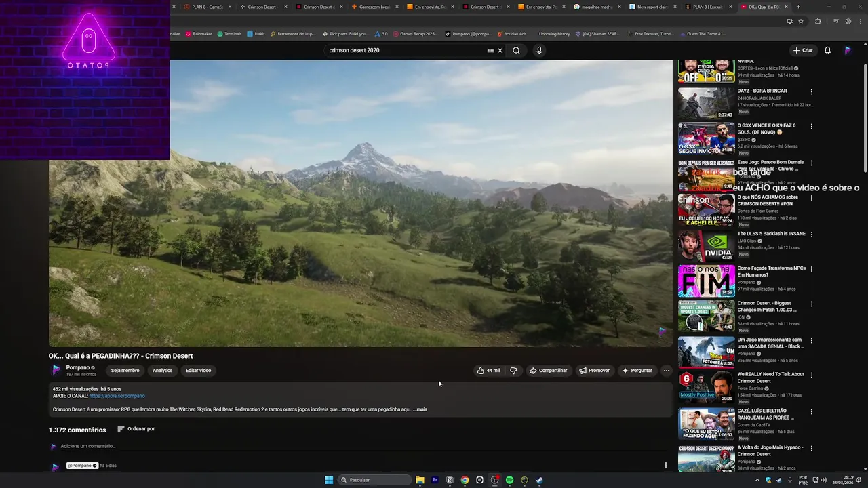Open Spotify from the taskbar
The image size is (868, 488).
pos(509,480)
